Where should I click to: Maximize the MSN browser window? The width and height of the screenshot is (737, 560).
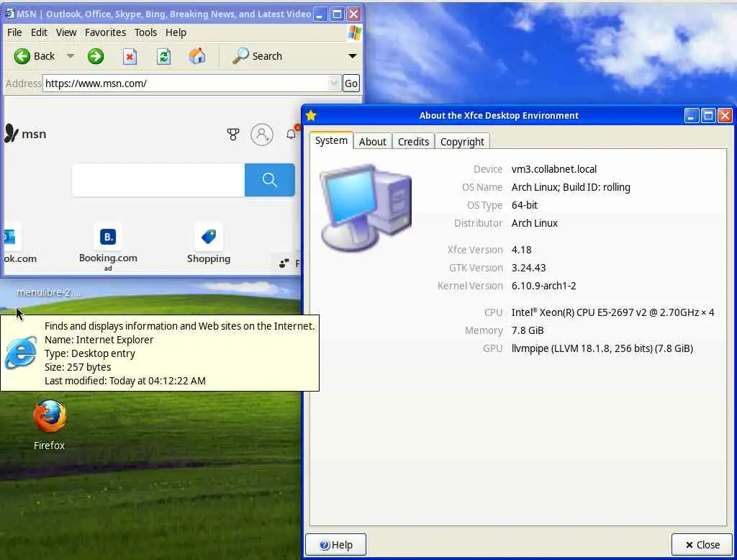click(x=337, y=14)
